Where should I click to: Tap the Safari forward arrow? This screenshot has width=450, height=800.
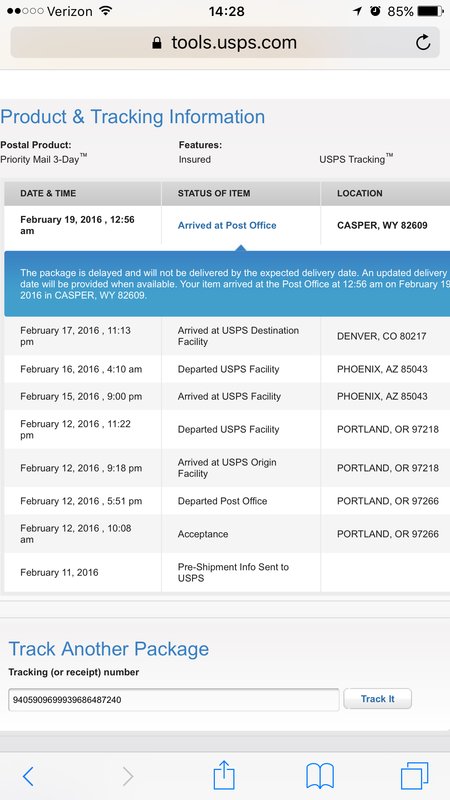128,777
